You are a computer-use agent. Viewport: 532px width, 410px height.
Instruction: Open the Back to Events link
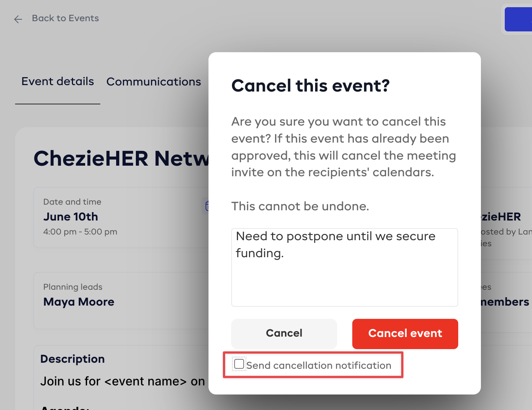(65, 18)
